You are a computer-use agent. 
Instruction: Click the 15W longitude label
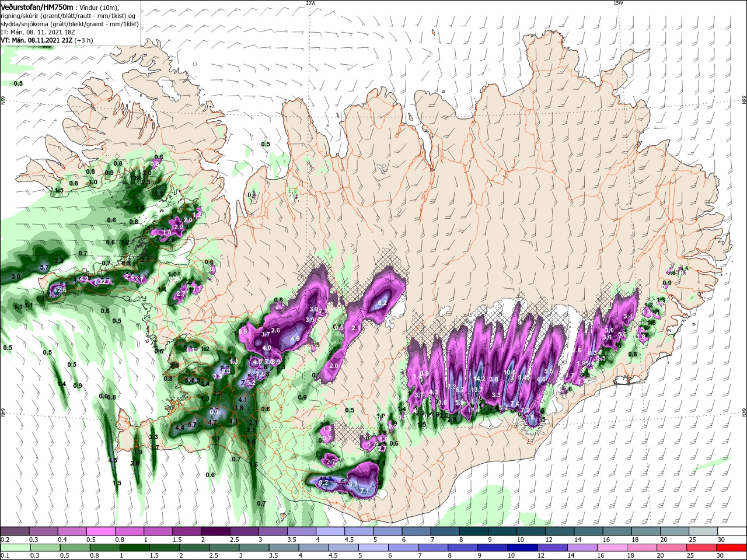click(618, 3)
